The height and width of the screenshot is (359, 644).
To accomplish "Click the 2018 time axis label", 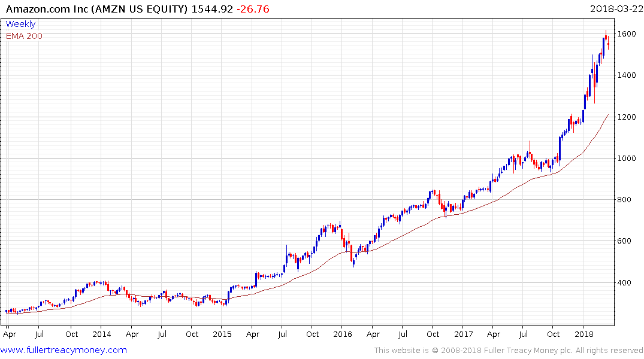I will [x=584, y=334].
